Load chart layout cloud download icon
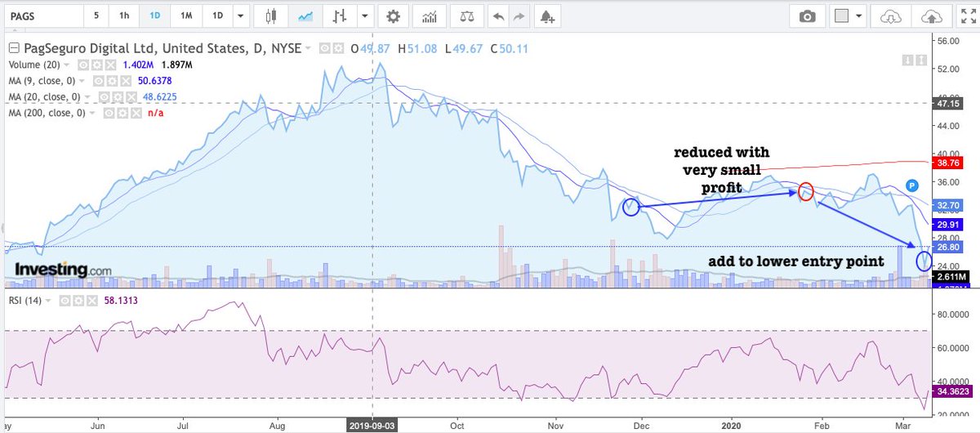 click(891, 16)
